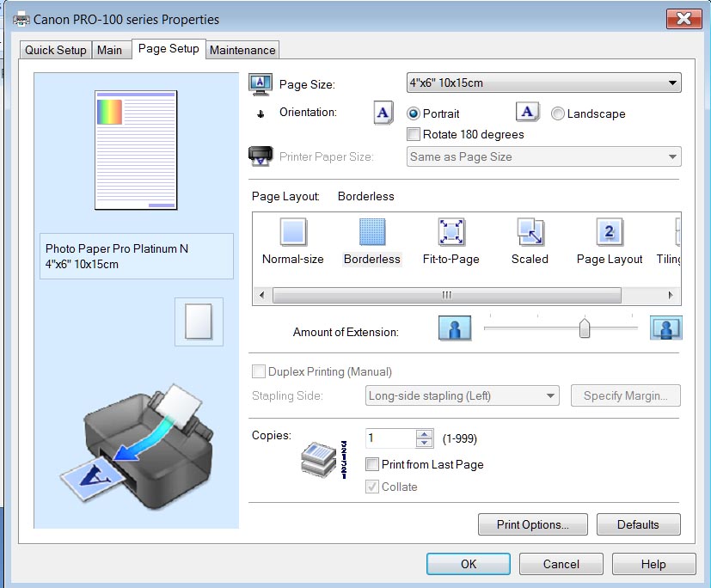Click the portrait orientation page icon

pos(383,113)
